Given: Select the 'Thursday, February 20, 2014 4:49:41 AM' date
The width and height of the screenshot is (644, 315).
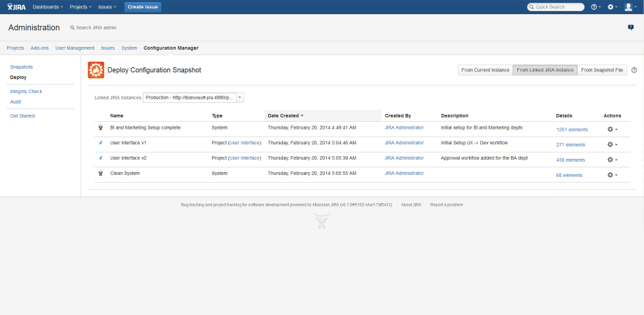Looking at the screenshot, I should (312, 127).
